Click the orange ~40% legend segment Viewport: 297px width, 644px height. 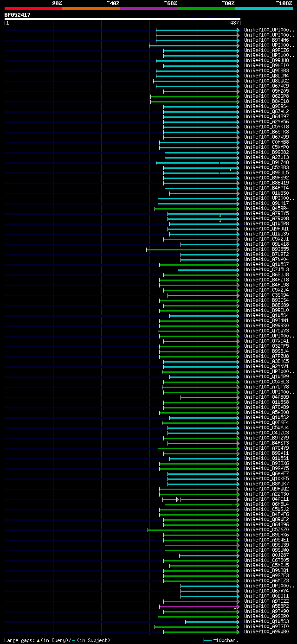[91, 8]
